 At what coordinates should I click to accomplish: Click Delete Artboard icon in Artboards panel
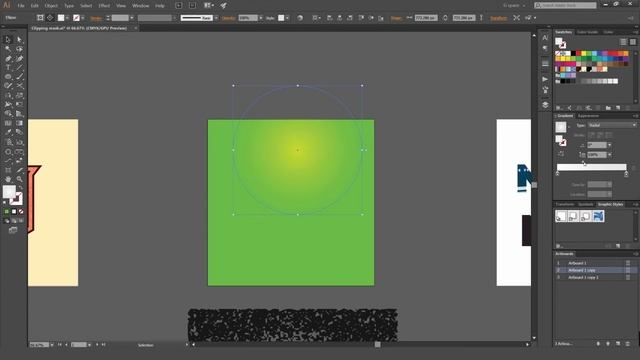[628, 344]
